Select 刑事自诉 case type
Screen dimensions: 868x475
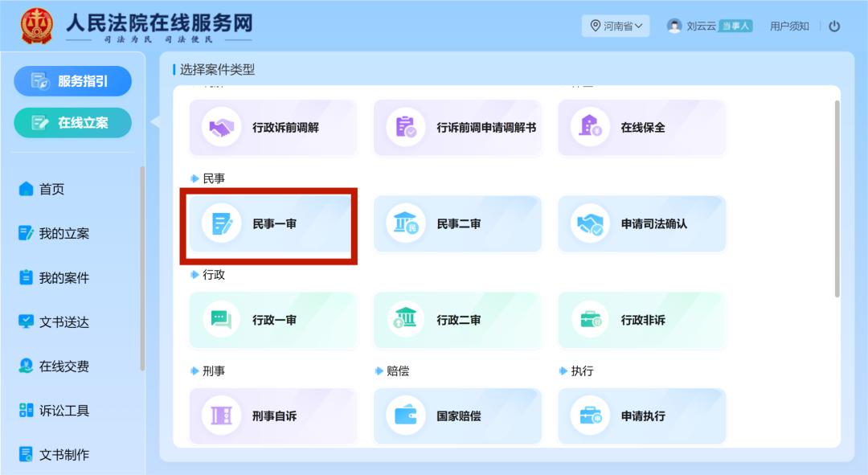pyautogui.click(x=273, y=416)
